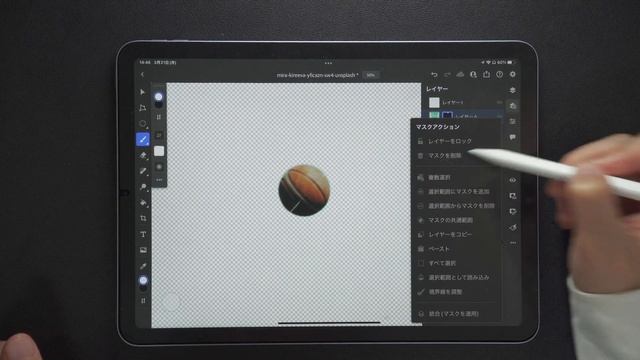Open the Help question mark icon
This screenshot has height=360, width=640.
500,75
